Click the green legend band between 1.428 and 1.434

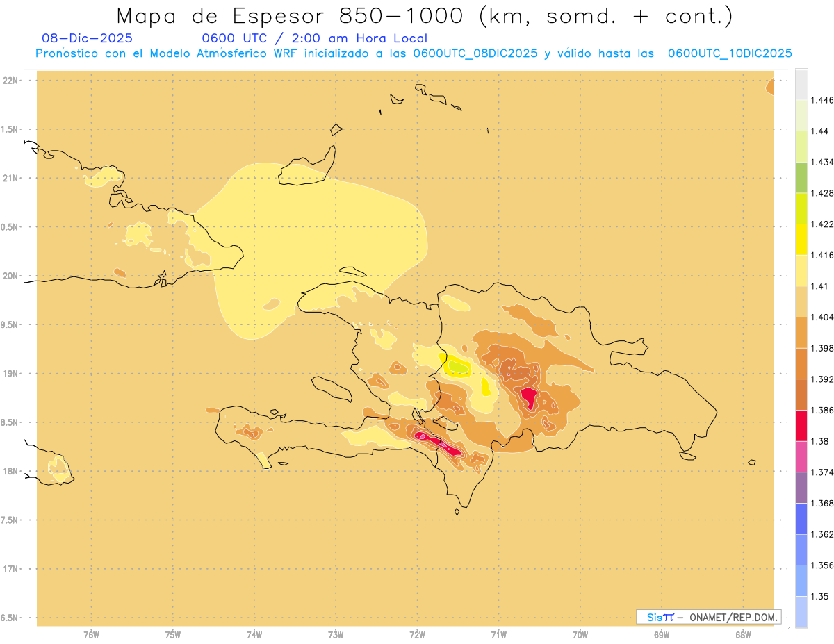801,178
